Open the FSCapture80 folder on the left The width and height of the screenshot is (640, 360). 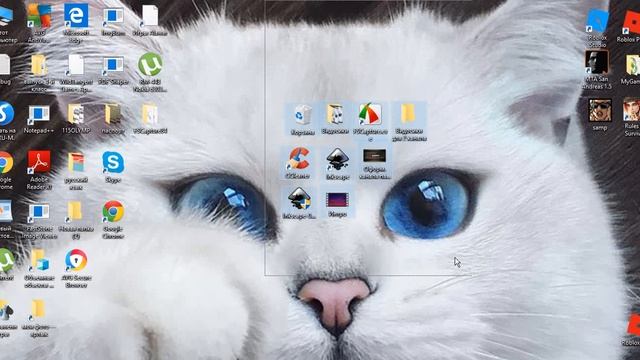click(x=150, y=119)
